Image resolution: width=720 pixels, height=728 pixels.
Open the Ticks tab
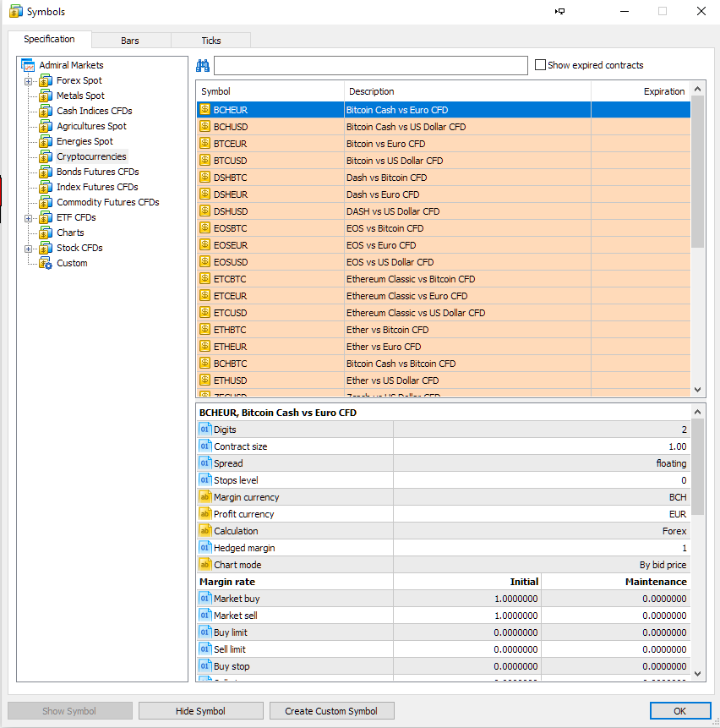211,41
